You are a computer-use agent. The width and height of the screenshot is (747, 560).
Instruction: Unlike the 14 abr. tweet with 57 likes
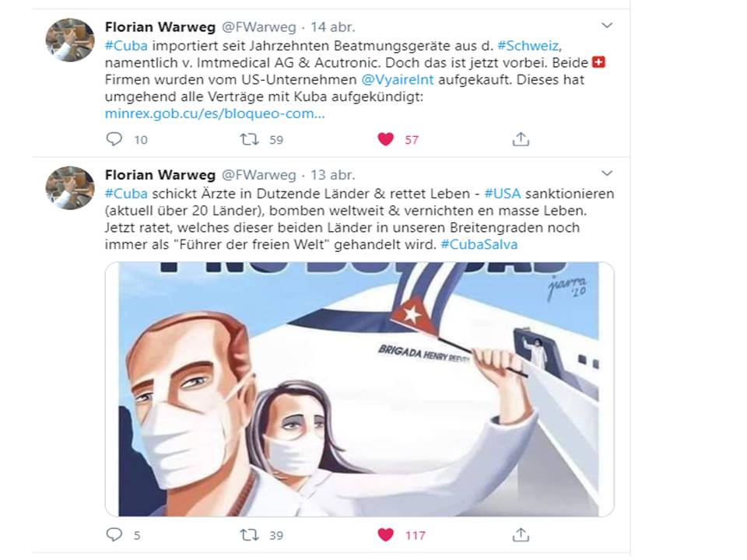tap(385, 139)
